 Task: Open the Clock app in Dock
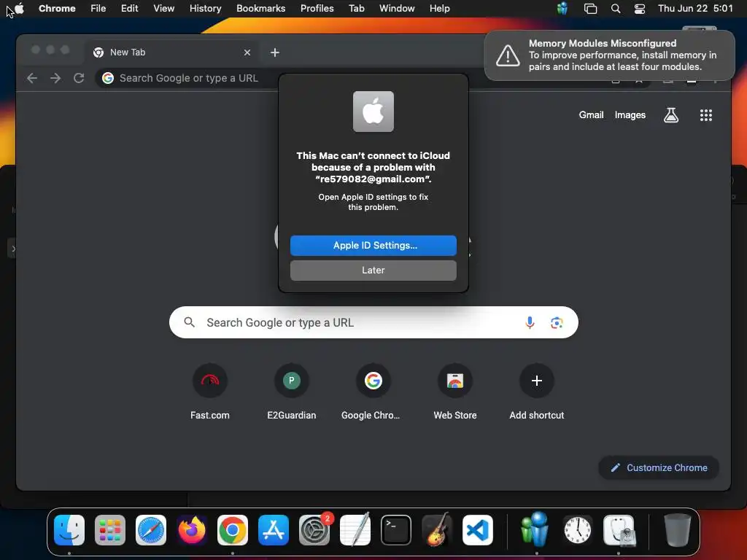pos(578,530)
